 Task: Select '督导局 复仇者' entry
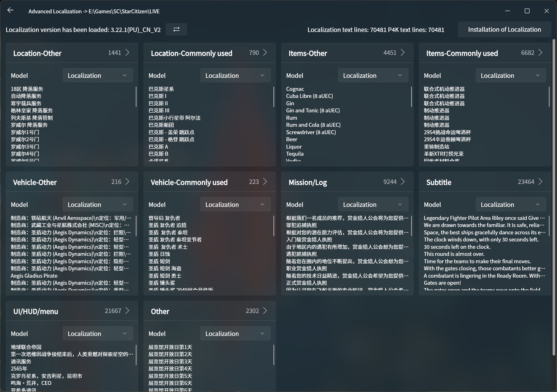tap(164, 218)
